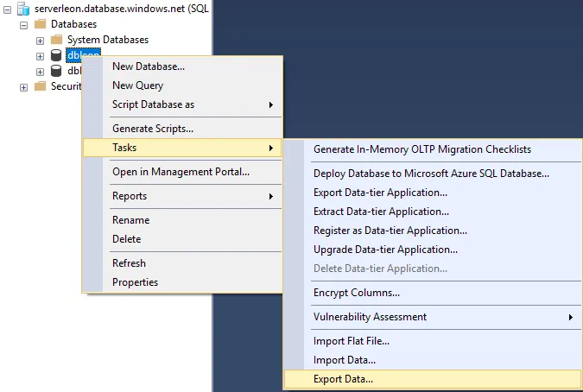Select Export Data in Tasks submenu
The height and width of the screenshot is (392, 583).
[x=343, y=379]
